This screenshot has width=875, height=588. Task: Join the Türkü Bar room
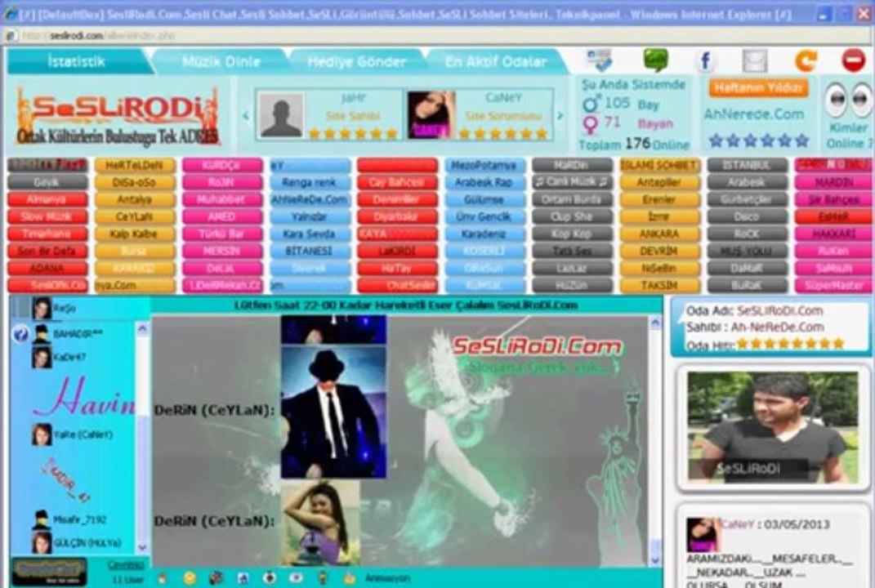[x=222, y=234]
